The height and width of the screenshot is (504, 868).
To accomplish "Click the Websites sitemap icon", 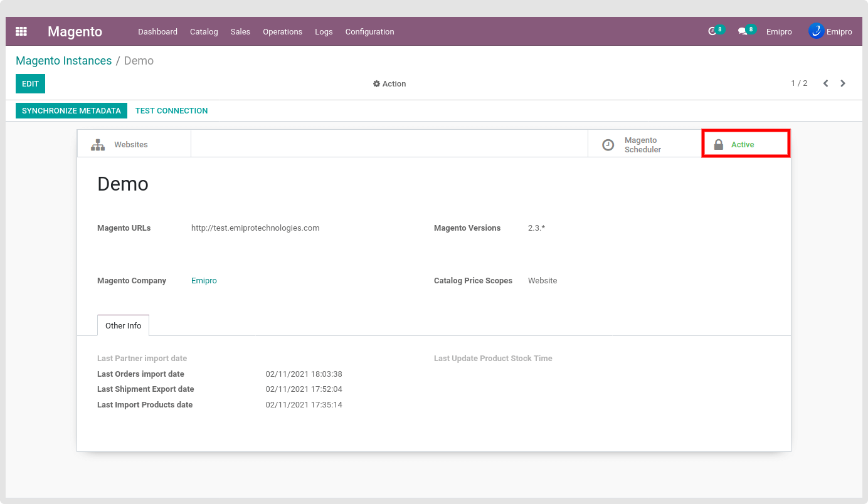I will click(x=98, y=145).
